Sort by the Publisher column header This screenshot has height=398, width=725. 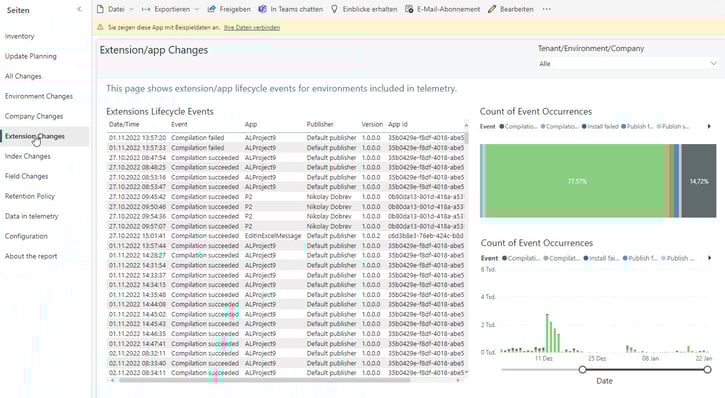(x=320, y=124)
